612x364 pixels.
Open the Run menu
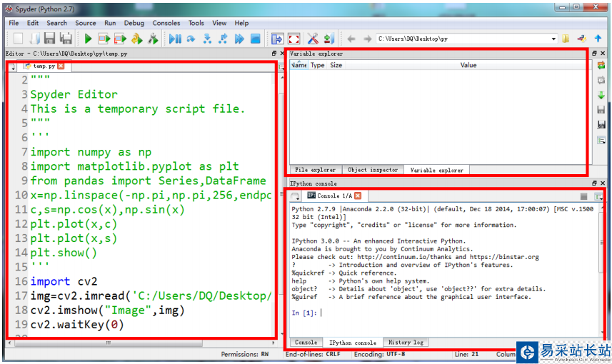[110, 23]
